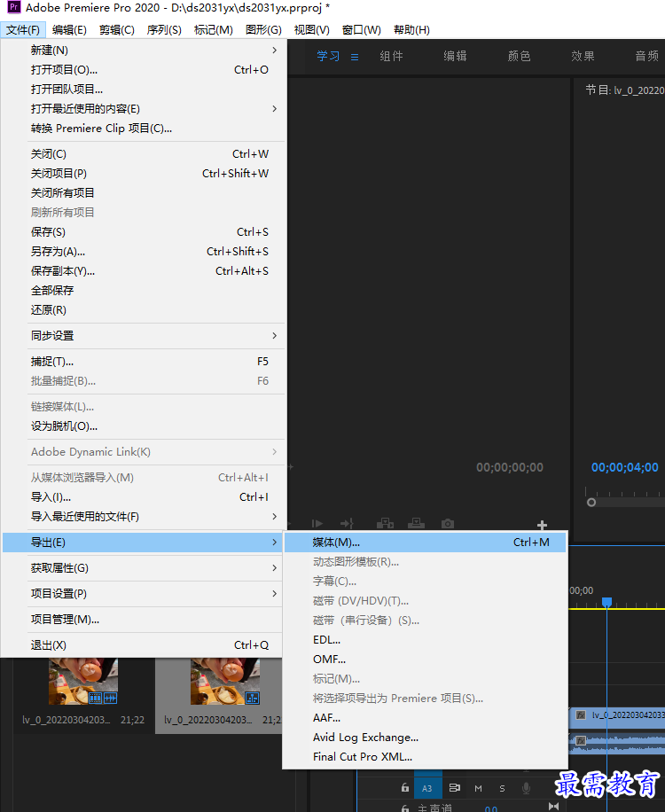Click the 00;00;04;00 program timecode
Screen dimensions: 665x812
[624, 468]
